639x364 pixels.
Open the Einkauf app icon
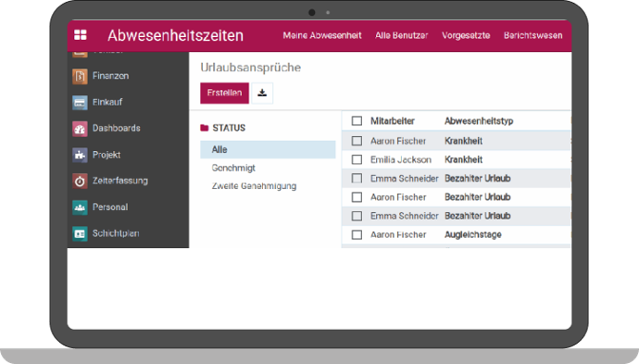80,102
